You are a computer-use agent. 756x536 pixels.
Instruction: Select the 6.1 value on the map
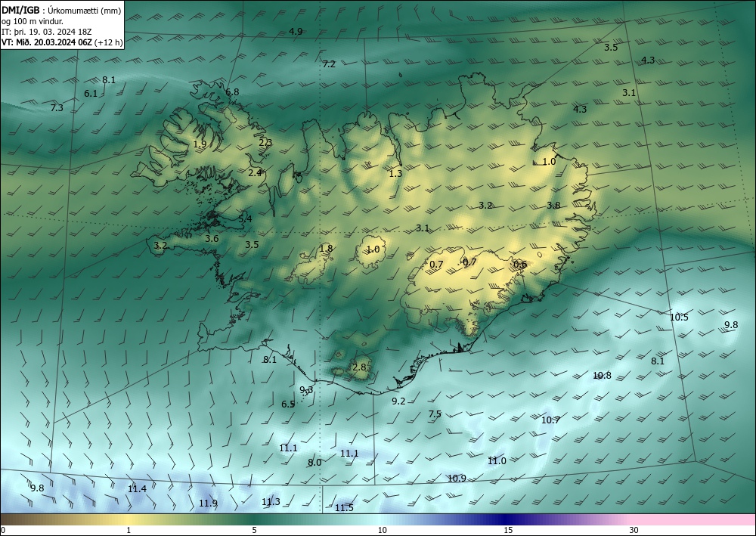[x=91, y=94]
